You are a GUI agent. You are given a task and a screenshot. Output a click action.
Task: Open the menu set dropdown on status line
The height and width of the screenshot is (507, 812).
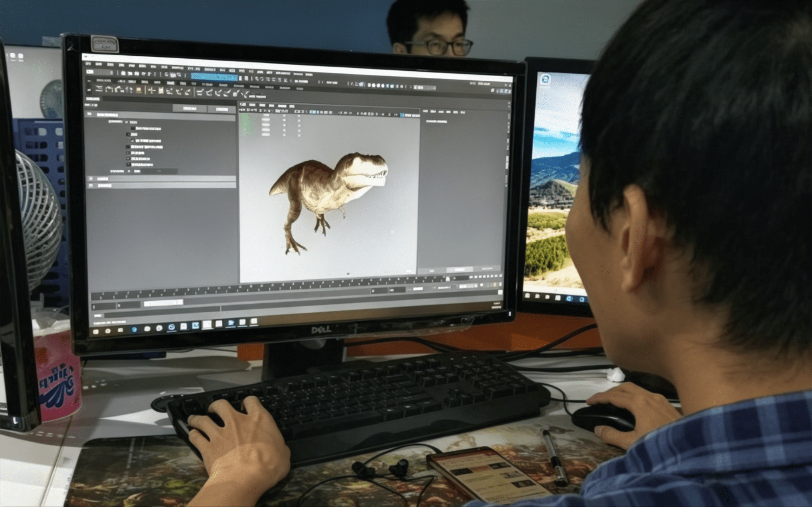tap(100, 72)
